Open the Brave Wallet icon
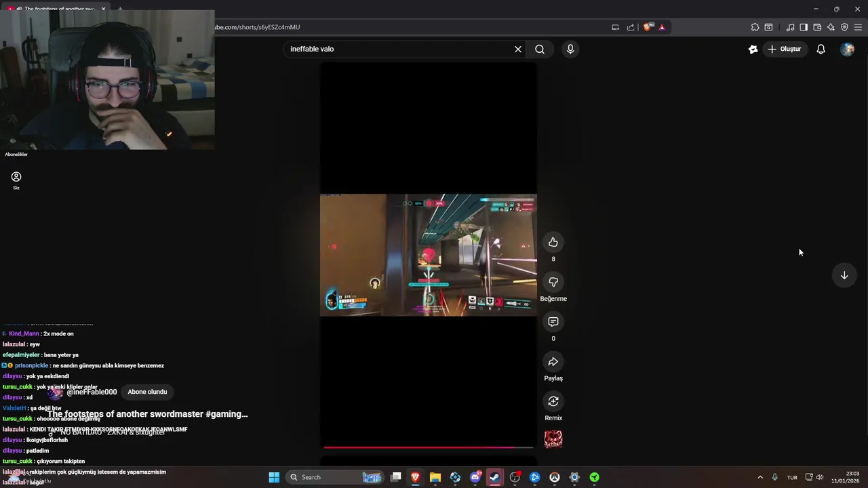Image resolution: width=868 pixels, height=488 pixels. coord(817,27)
